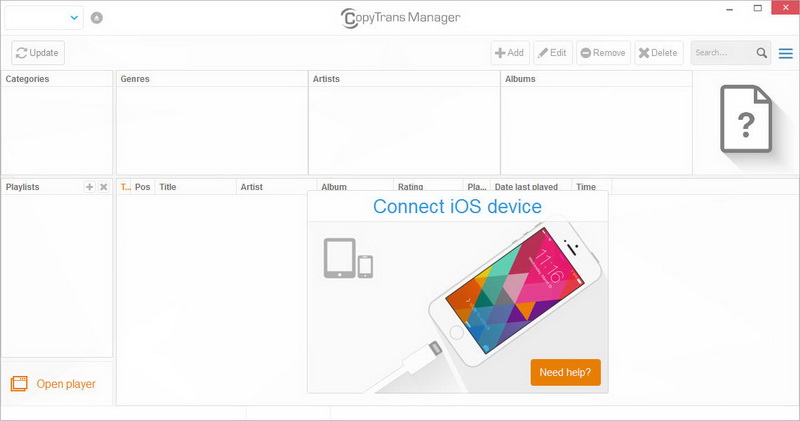Open the hamburger menu icon
Screen dimensions: 800x421
point(786,53)
